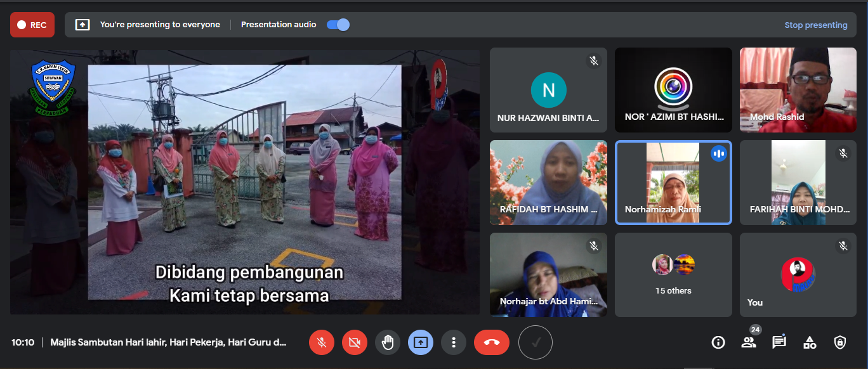
Task: Expand the meeting title text
Action: (x=167, y=342)
